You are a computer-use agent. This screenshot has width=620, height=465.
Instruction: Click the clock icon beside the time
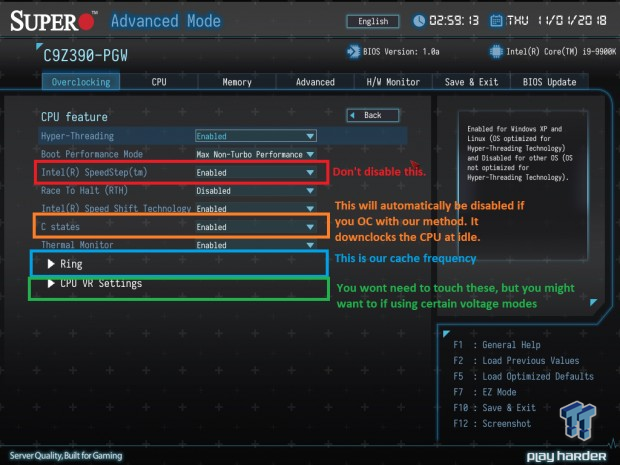pyautogui.click(x=419, y=21)
